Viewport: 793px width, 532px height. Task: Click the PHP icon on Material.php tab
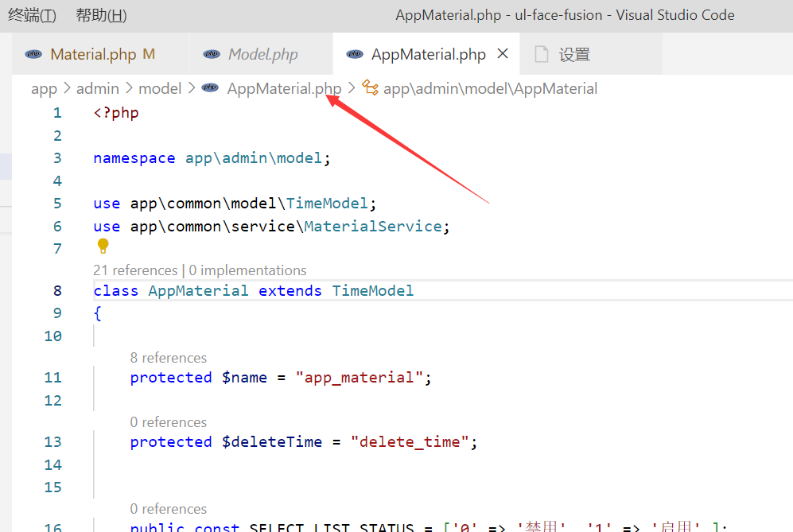click(34, 54)
